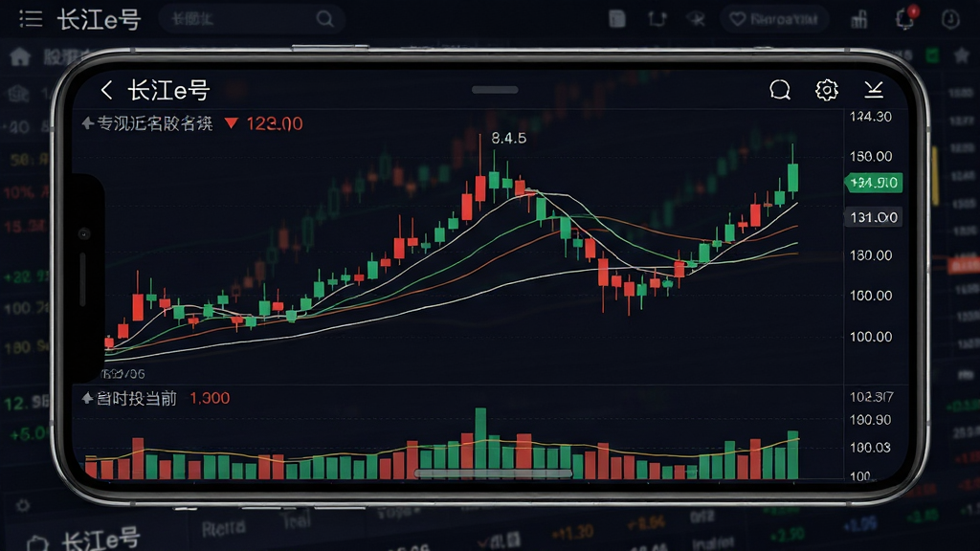Tap the phone screen title 长江e号
This screenshot has height=551, width=980.
coord(168,90)
